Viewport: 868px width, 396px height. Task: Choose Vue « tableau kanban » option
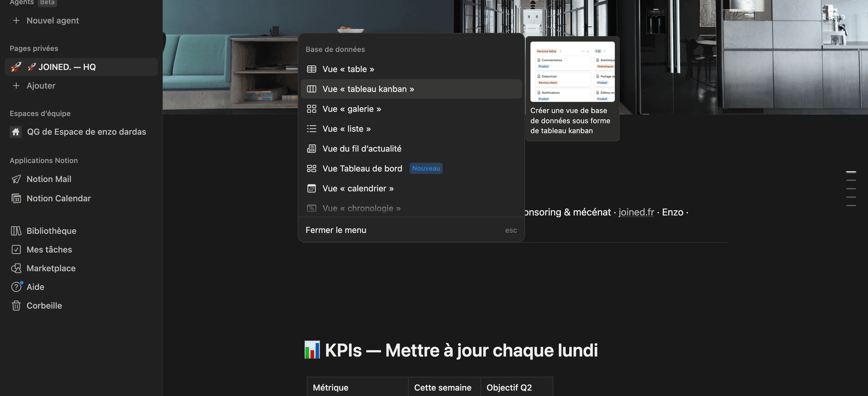click(x=368, y=89)
